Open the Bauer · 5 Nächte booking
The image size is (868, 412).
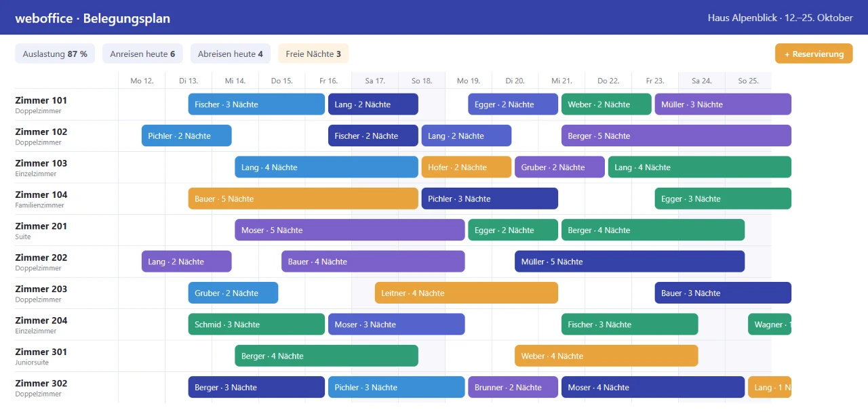tap(303, 199)
